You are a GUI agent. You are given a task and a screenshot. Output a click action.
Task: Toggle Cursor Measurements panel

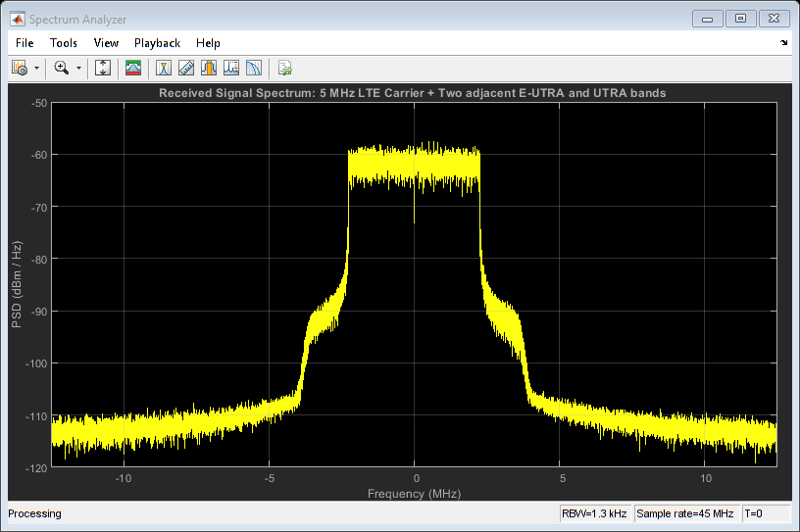[x=164, y=68]
